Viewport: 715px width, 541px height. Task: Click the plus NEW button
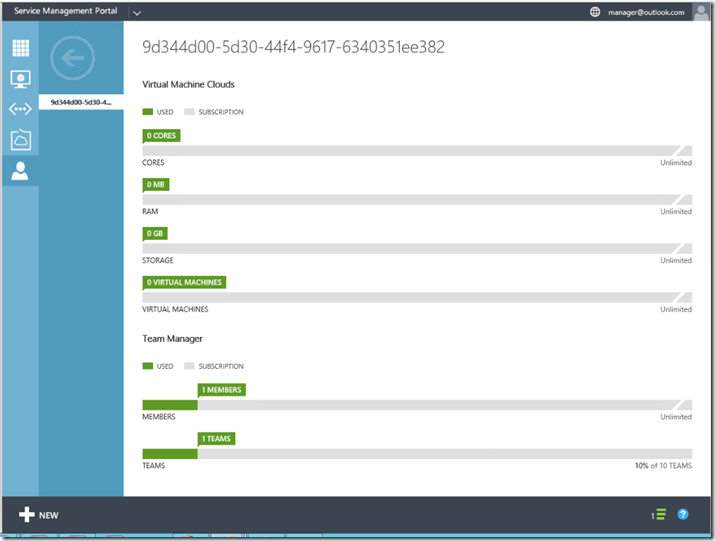[39, 515]
